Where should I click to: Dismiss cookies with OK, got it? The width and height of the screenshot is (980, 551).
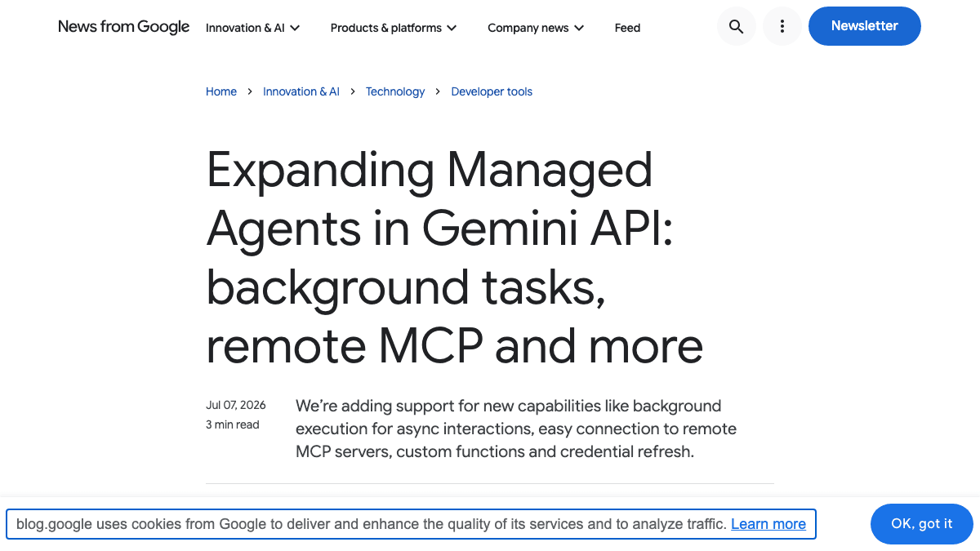(922, 524)
